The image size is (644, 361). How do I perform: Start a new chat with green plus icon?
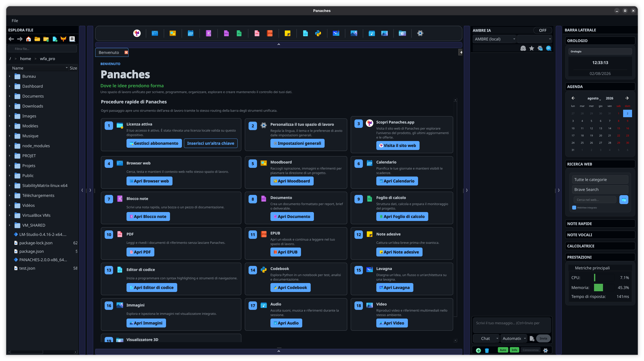pyautogui.click(x=478, y=350)
